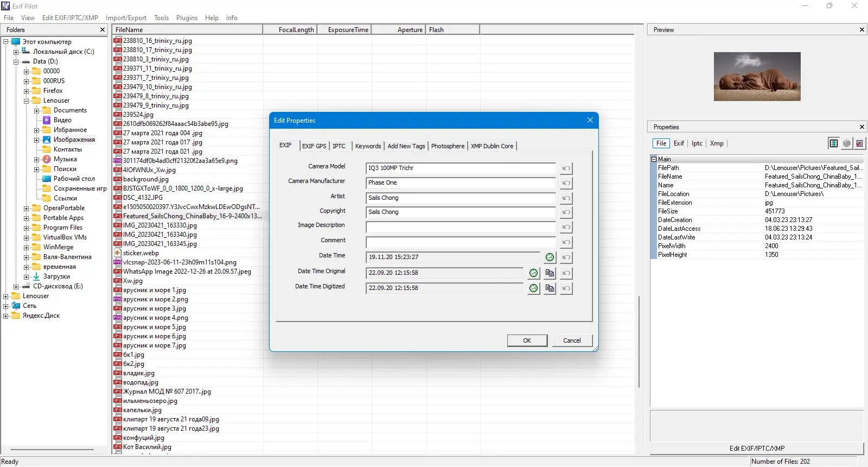This screenshot has width=868, height=467.
Task: Show Iptc properties in the Properties panel
Action: tap(697, 143)
